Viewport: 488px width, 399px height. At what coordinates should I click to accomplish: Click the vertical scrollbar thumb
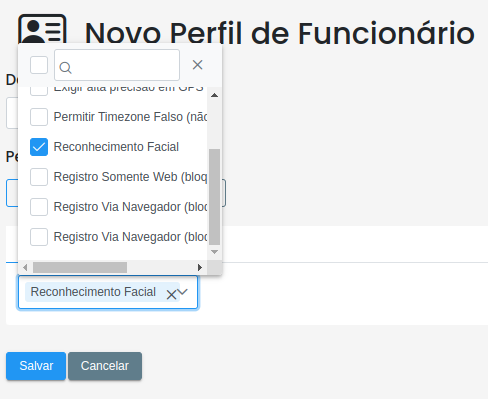pos(215,197)
